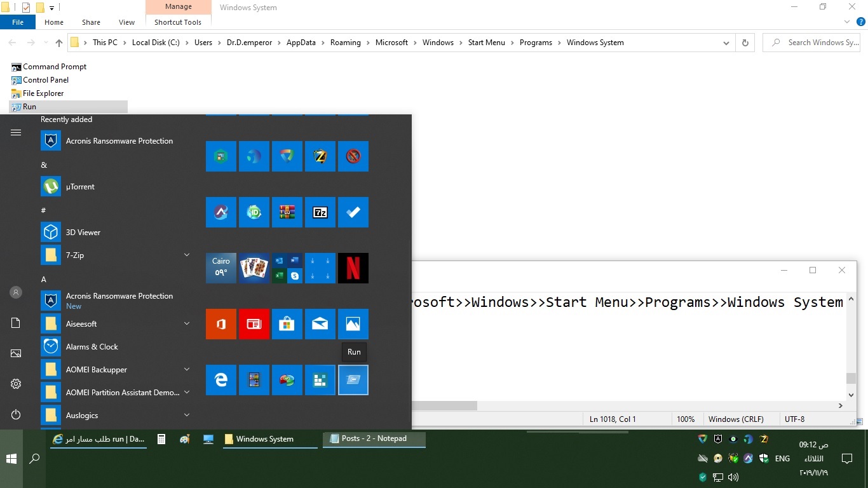The image size is (868, 488).
Task: Navigate to AppData in the address path
Action: pyautogui.click(x=301, y=43)
